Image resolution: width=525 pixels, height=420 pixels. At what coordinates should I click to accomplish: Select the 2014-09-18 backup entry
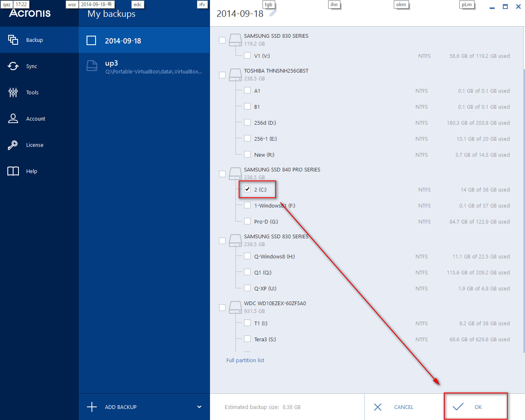pyautogui.click(x=144, y=40)
